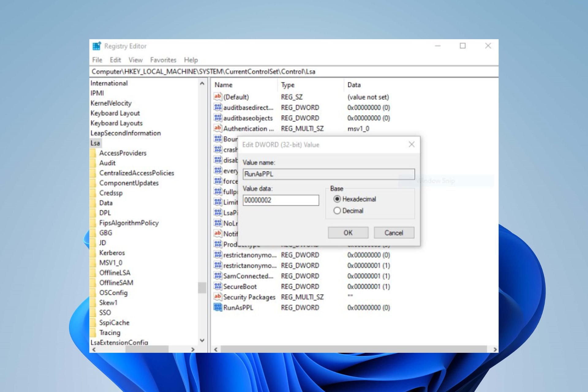Click the auditbaseobjects DWORD icon
The image size is (588, 392).
click(x=218, y=118)
